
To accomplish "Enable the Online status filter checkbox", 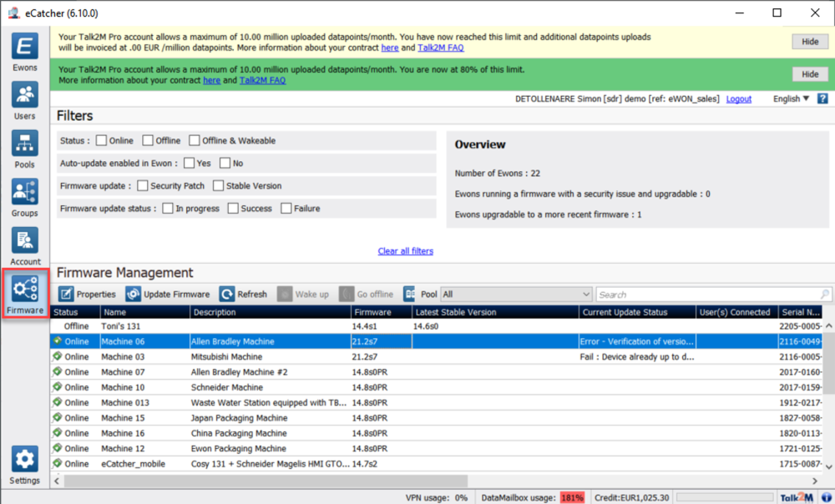I will (x=102, y=141).
